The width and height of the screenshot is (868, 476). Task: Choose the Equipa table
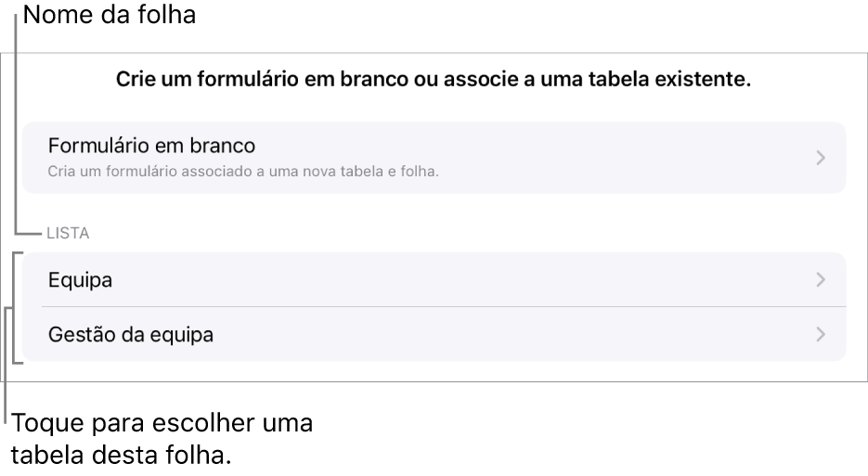coord(80,279)
